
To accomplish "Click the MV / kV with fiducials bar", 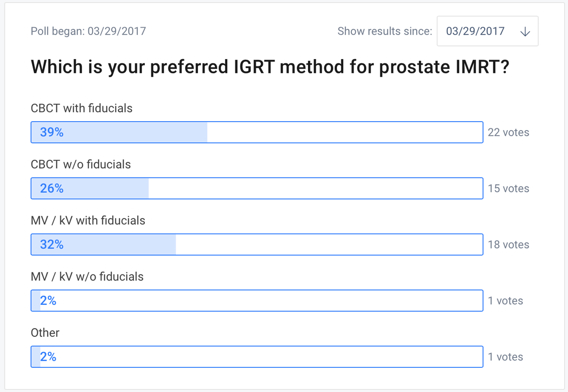I will [x=257, y=244].
